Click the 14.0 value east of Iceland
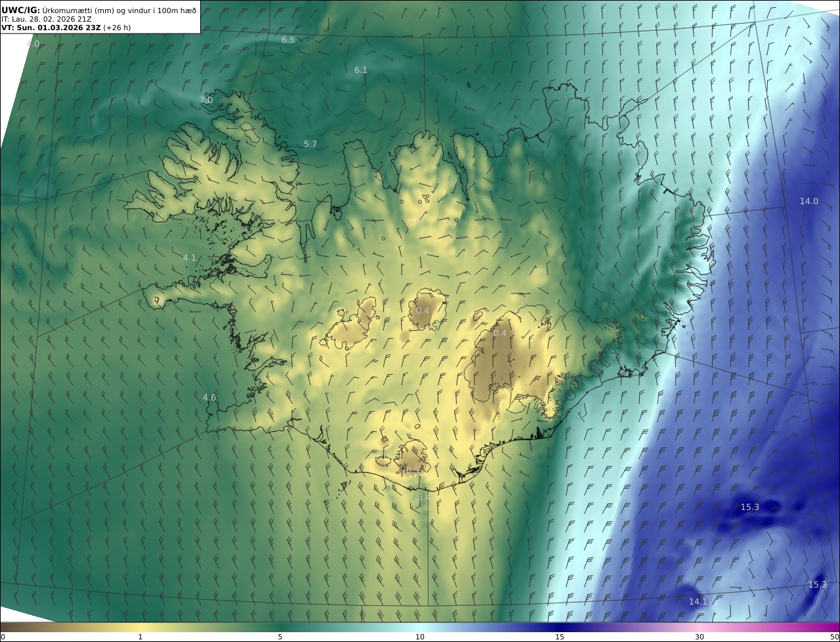The image size is (840, 642). point(809,201)
